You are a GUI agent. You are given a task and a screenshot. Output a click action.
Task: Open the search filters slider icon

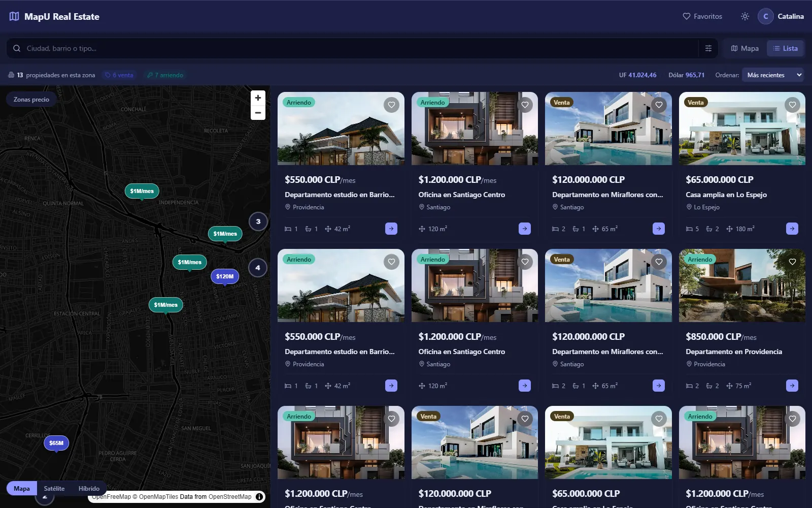click(x=708, y=48)
